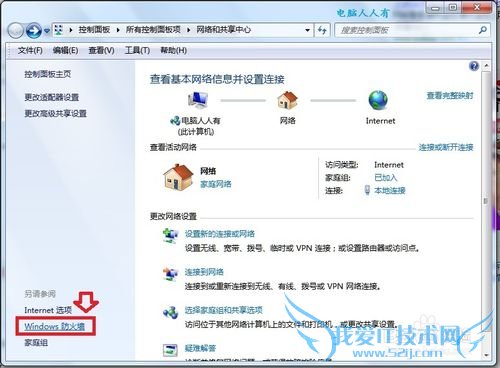Open 查看完整映射 link
The height and width of the screenshot is (368, 500).
450,96
